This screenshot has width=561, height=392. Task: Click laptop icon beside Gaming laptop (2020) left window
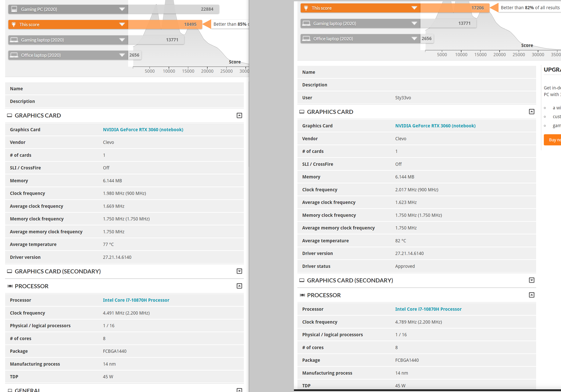tap(14, 40)
